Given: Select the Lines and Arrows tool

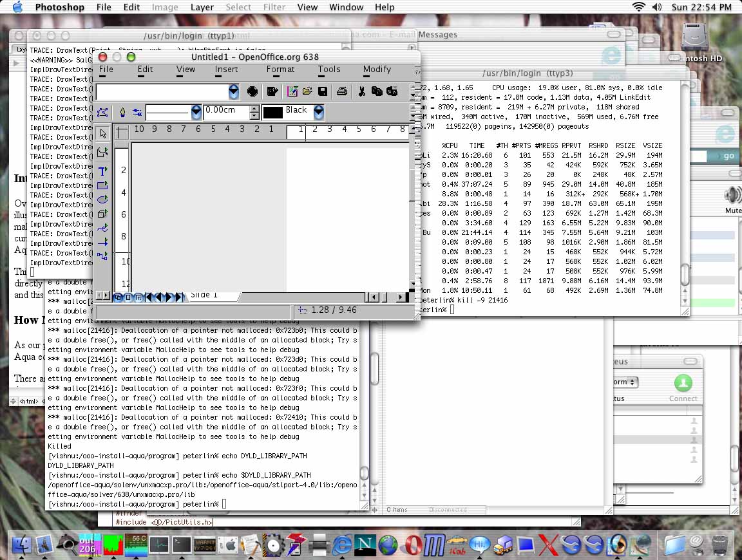Looking at the screenshot, I should [x=102, y=243].
